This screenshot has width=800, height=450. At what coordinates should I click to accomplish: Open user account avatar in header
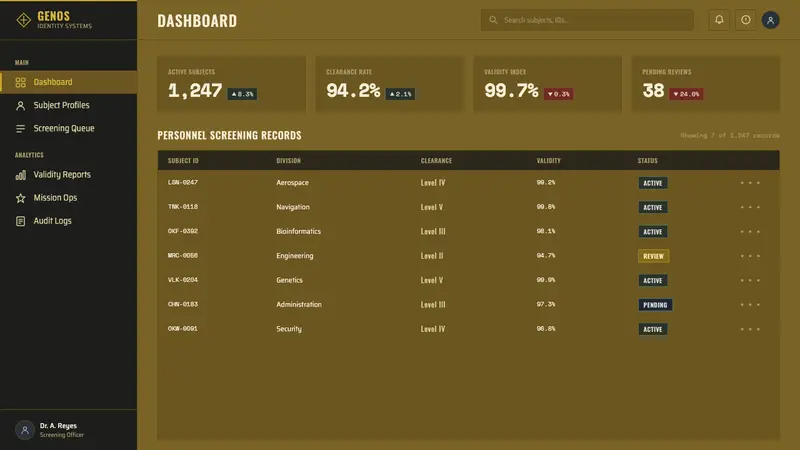pos(770,20)
